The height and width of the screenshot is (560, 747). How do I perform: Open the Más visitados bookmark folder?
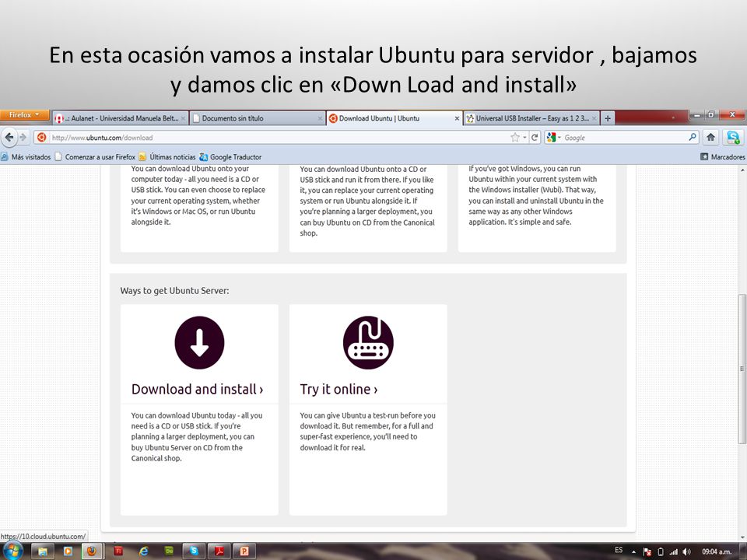pos(26,156)
